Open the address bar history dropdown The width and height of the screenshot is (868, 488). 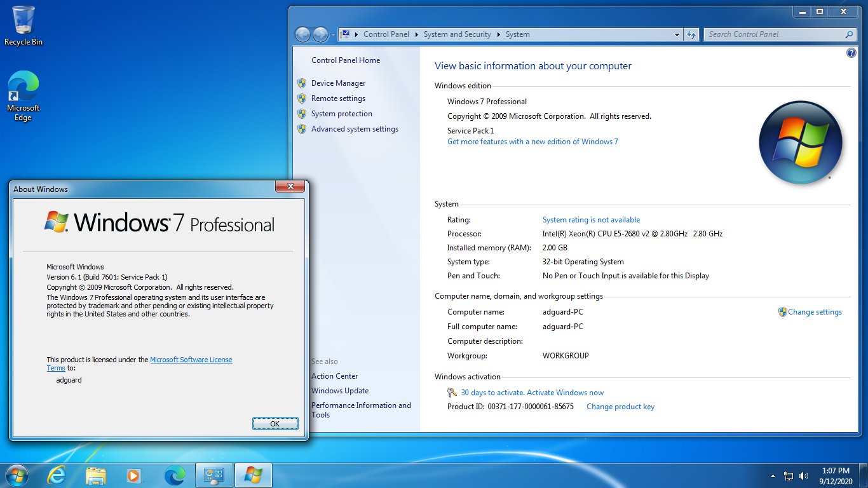click(x=677, y=34)
